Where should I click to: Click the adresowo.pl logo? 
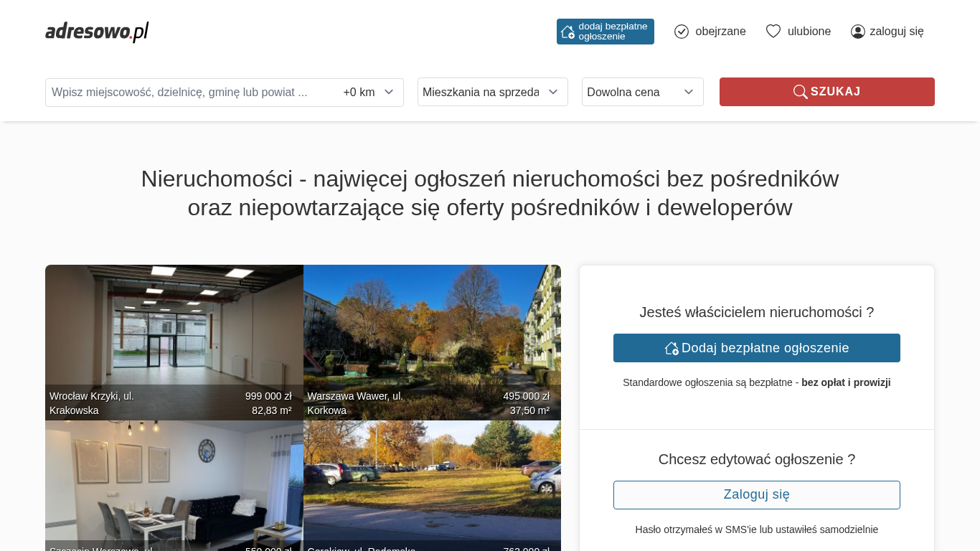[97, 32]
